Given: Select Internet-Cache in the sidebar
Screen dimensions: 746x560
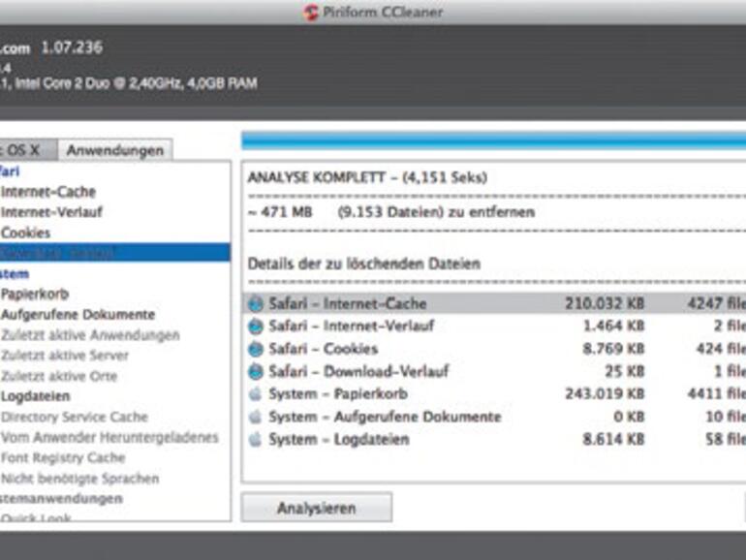Looking at the screenshot, I should point(48,192).
